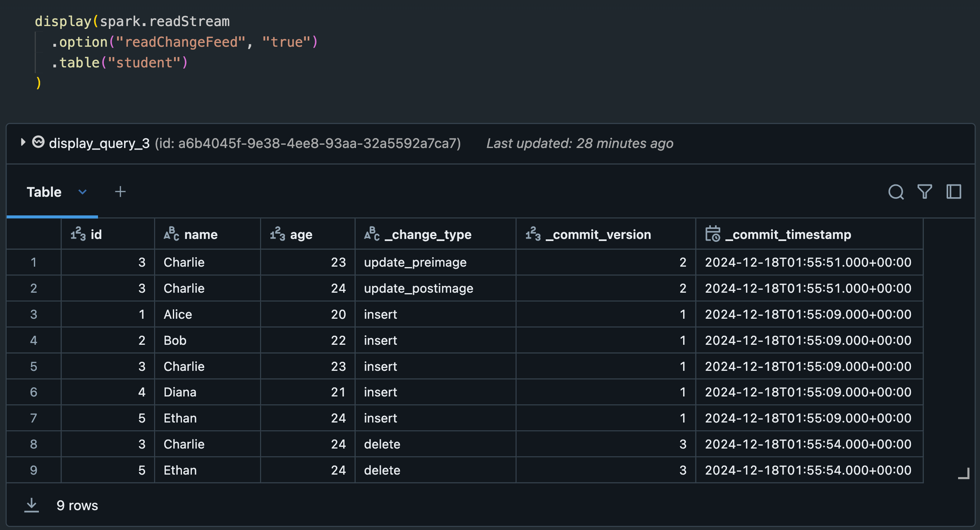Screen dimensions: 980x530
Task: Expand the id column header
Action: (x=97, y=234)
